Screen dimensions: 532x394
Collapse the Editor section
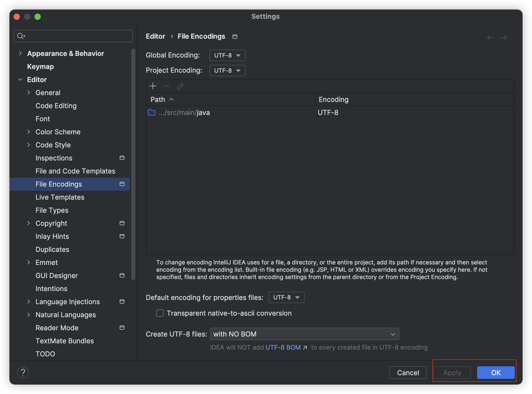[20, 79]
